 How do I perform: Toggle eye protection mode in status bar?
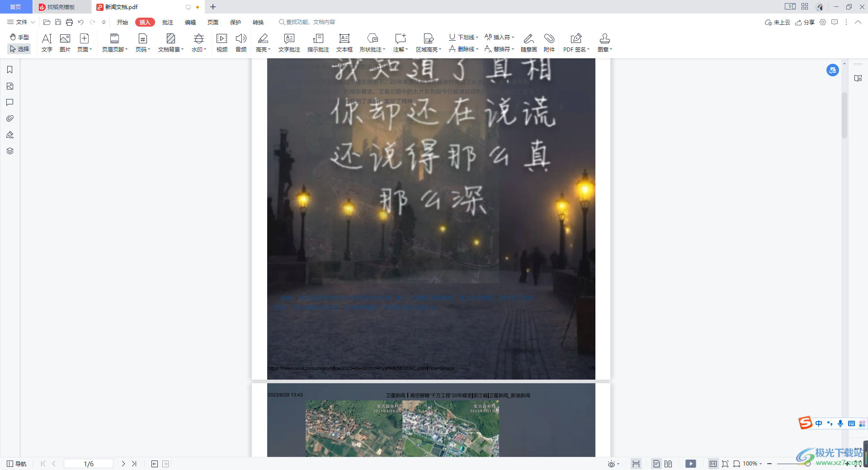(613, 464)
